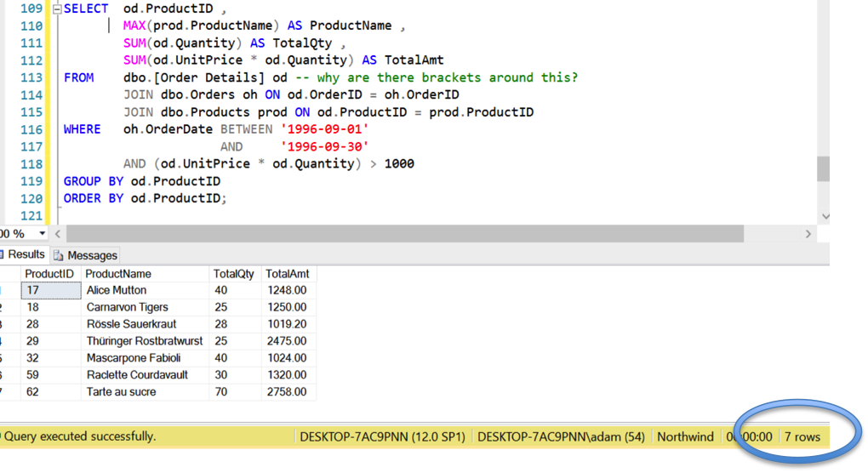868x473 pixels.
Task: Select the TotalAmt cell 1320.00
Action: click(288, 375)
